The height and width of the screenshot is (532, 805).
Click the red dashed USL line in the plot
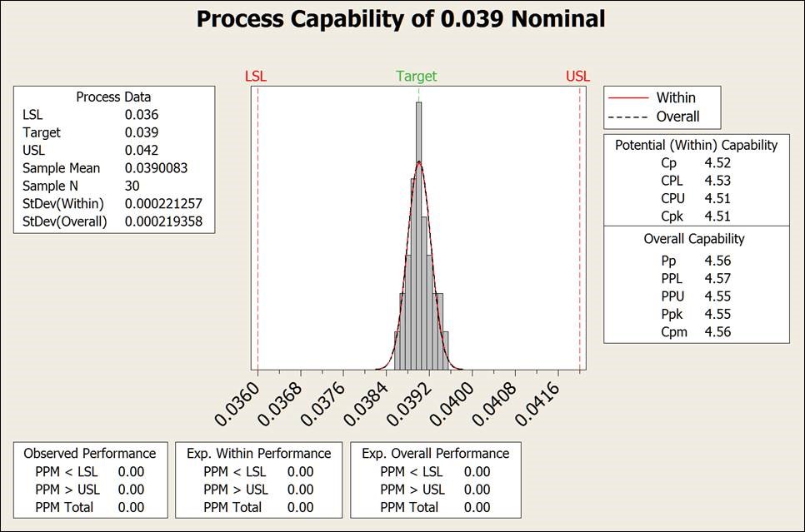coord(580,228)
